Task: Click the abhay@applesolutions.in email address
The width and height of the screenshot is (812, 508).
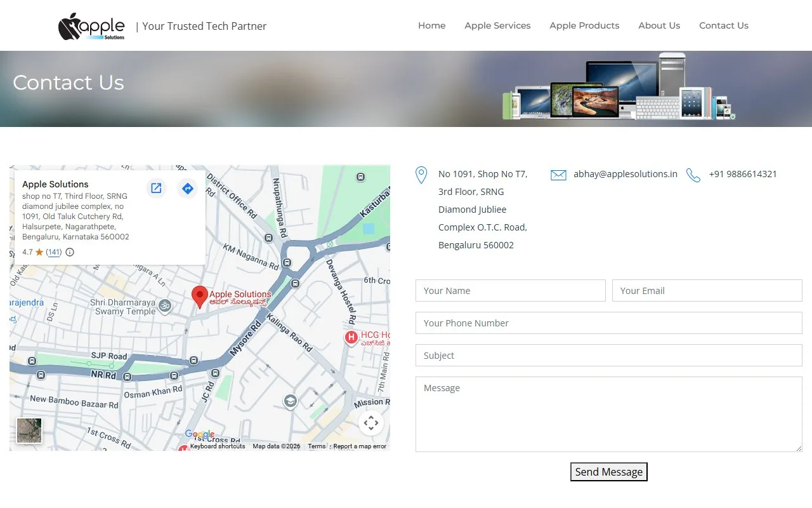Action: (x=625, y=174)
